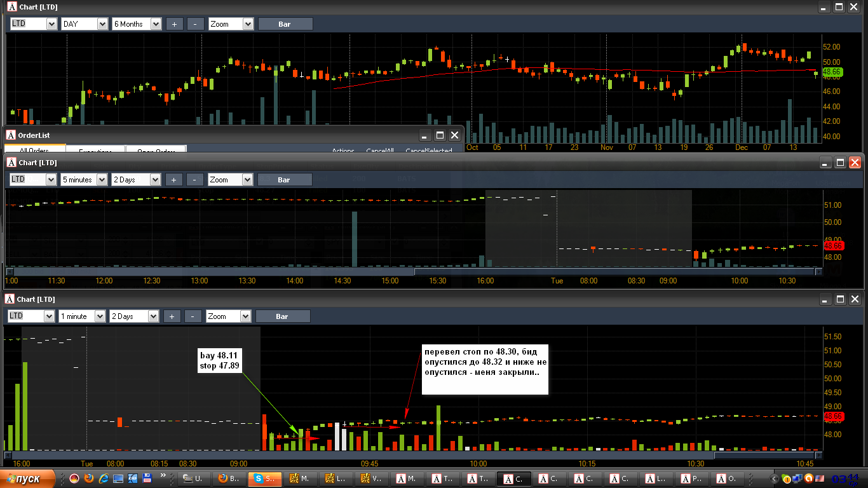868x488 pixels.
Task: Click Bar button in 5 minutes chart
Action: click(x=284, y=180)
